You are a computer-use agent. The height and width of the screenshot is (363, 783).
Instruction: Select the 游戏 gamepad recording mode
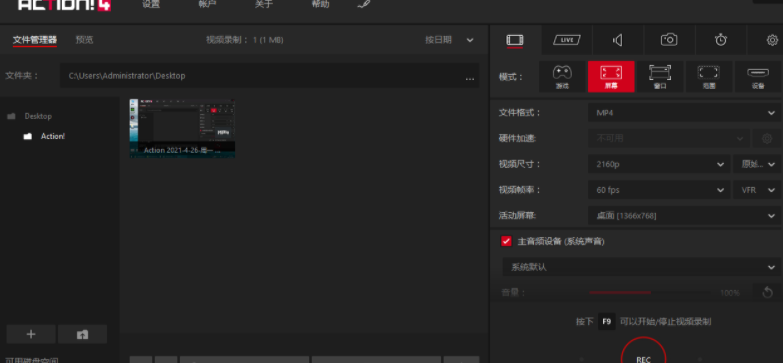[x=562, y=76]
